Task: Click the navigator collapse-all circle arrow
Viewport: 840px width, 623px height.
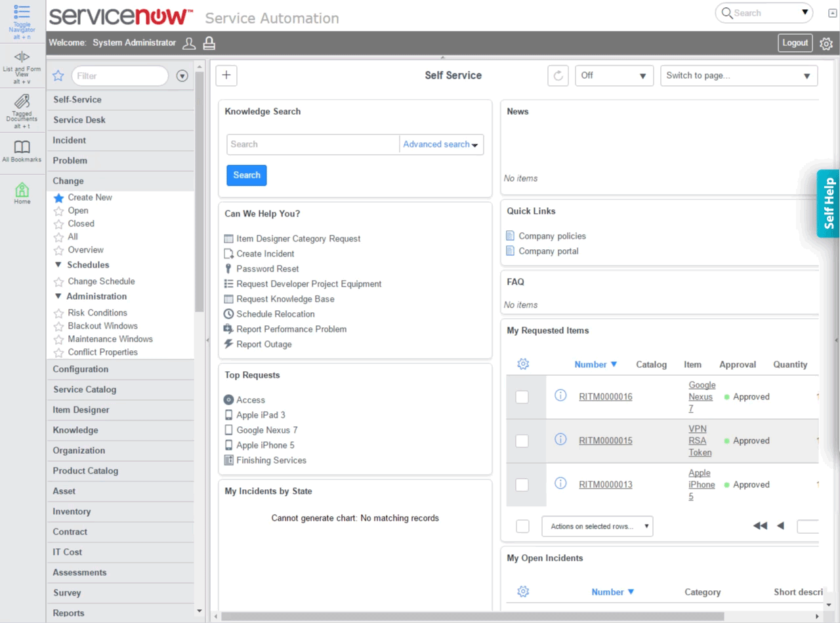Action: [182, 76]
